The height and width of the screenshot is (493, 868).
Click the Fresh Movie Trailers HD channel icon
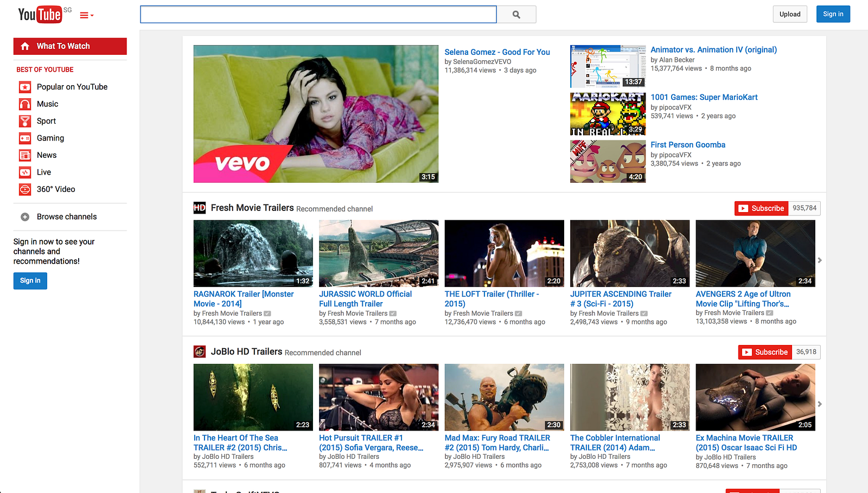(200, 208)
